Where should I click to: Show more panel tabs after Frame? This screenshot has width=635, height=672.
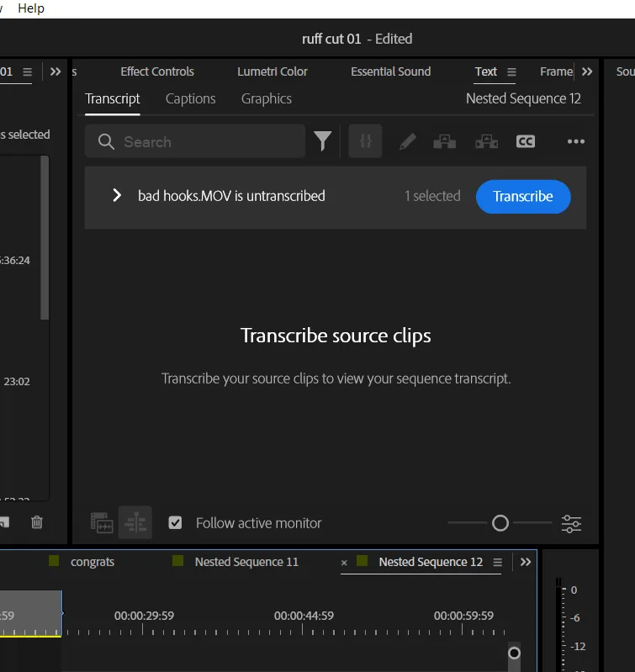[587, 71]
